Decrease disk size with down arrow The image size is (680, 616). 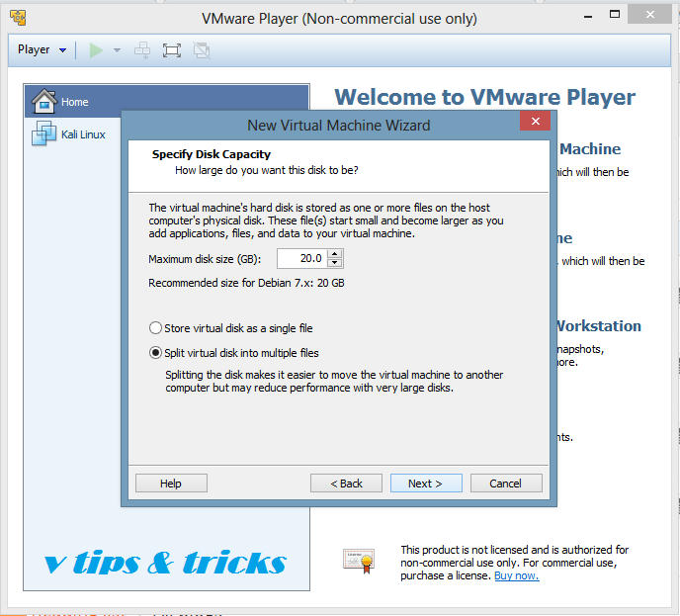334,263
